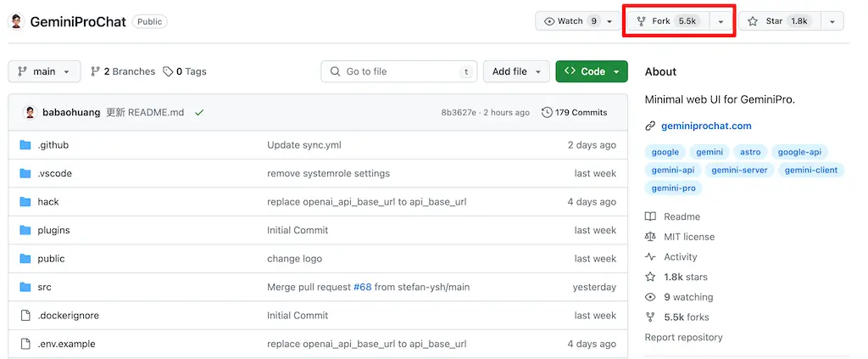This screenshot has width=868, height=359.
Task: Select the google-api topic tag
Action: (799, 152)
